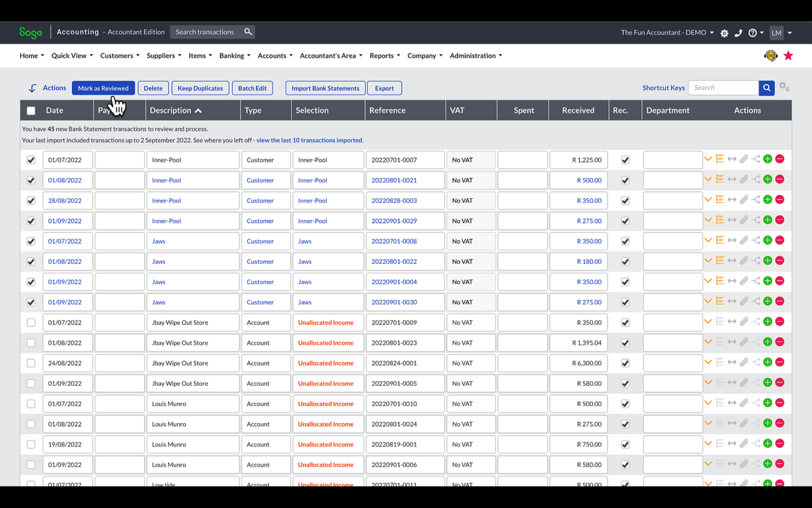Screen dimensions: 812x508
Task: Attach a document to the Inner-Pool transaction
Action: (744, 158)
